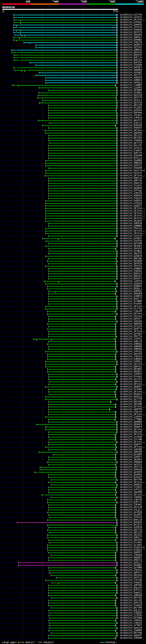
Task: Open hit UniRef100_A7P862
Action: pos(131,22)
